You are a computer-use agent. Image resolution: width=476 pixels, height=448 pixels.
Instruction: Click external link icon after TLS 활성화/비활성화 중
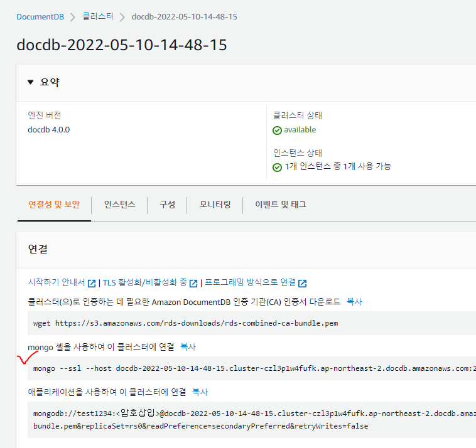click(x=194, y=283)
